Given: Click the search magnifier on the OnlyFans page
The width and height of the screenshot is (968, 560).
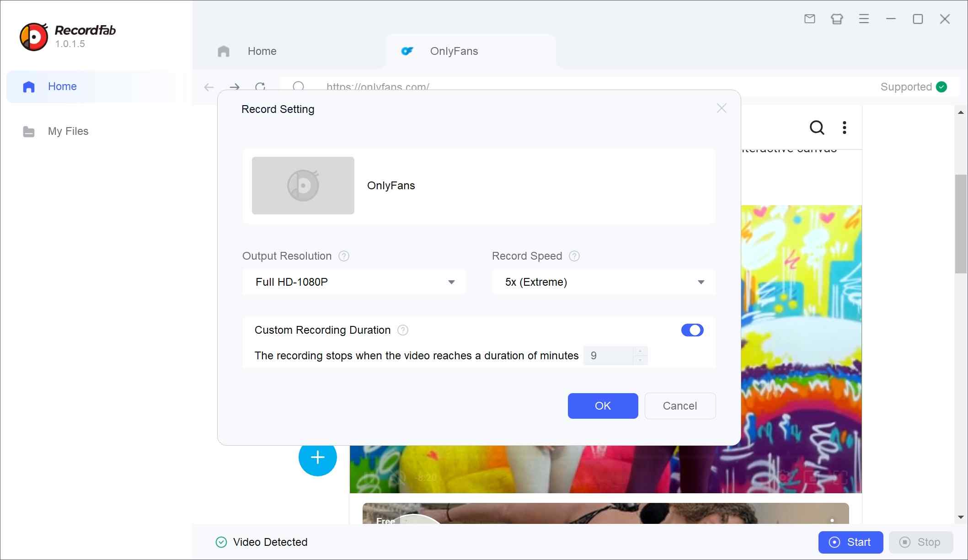Looking at the screenshot, I should (817, 128).
